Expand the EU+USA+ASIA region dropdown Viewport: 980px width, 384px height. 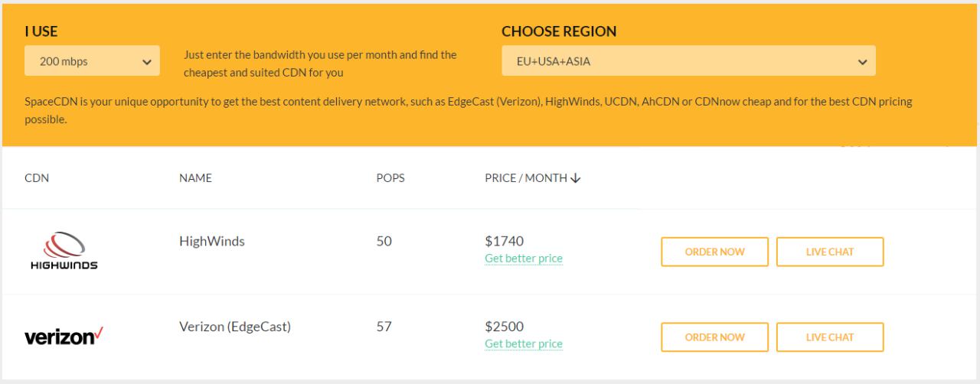click(x=688, y=61)
